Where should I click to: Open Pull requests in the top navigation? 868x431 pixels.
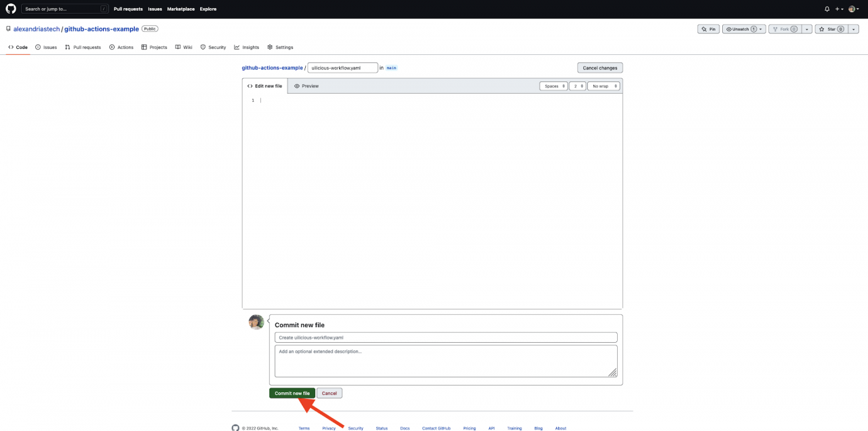(128, 9)
